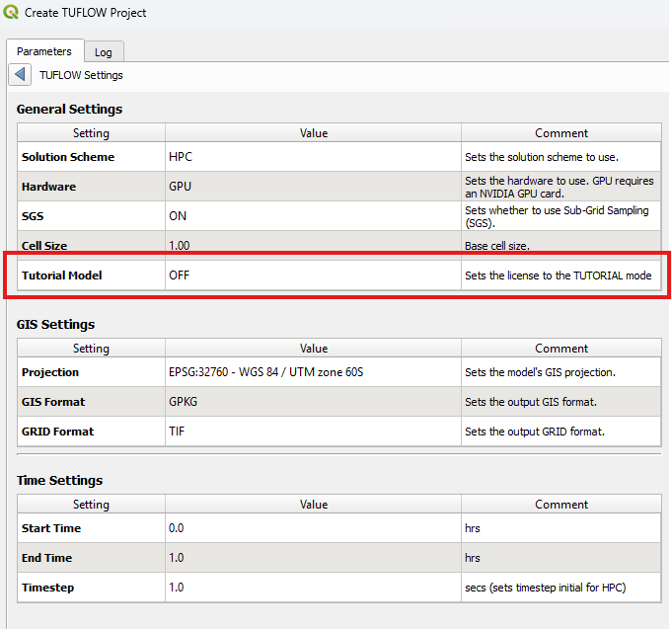
Task: Toggle the SGS value ON
Action: 313,216
